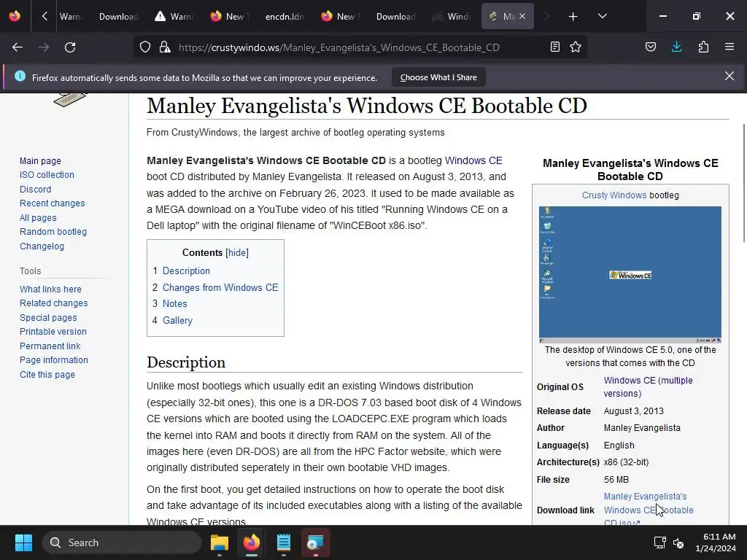Open Permanent link tool
This screenshot has height=560, width=747.
(50, 346)
